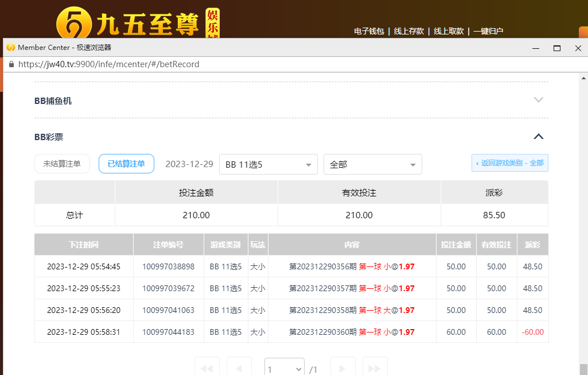
Task: Open 线上存款 link in header
Action: pos(409,31)
